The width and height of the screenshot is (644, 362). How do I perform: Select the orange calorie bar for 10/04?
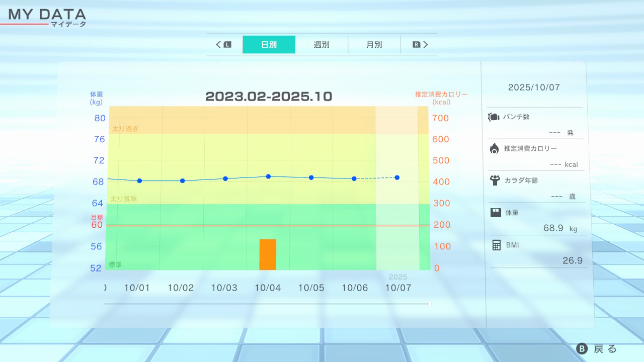click(268, 254)
